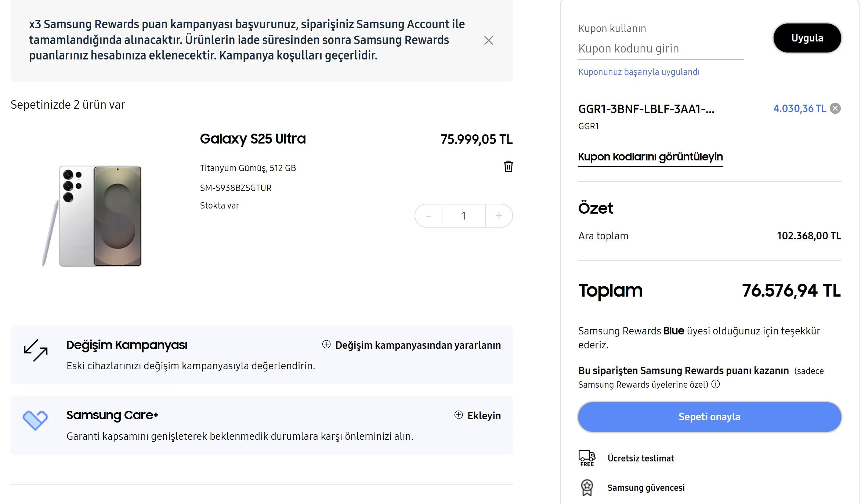Screen dimensions: 861x504
Task: Open the Galaxy S25 Ultra title link
Action: click(253, 139)
